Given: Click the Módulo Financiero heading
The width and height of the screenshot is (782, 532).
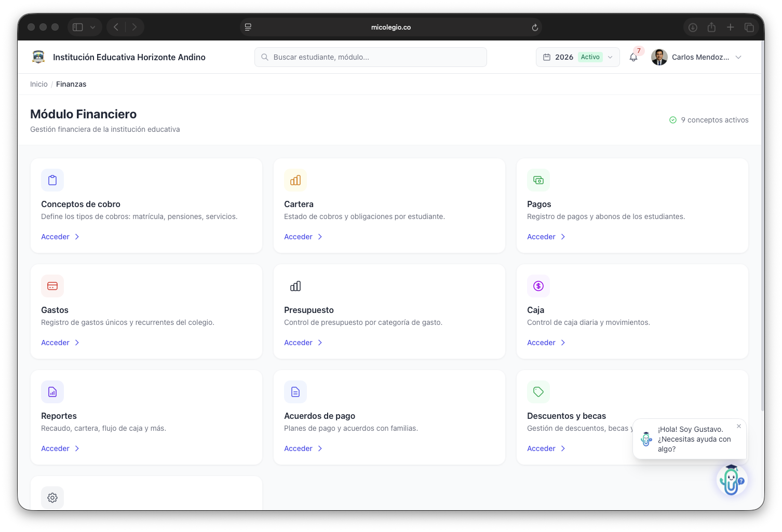Looking at the screenshot, I should pyautogui.click(x=84, y=114).
